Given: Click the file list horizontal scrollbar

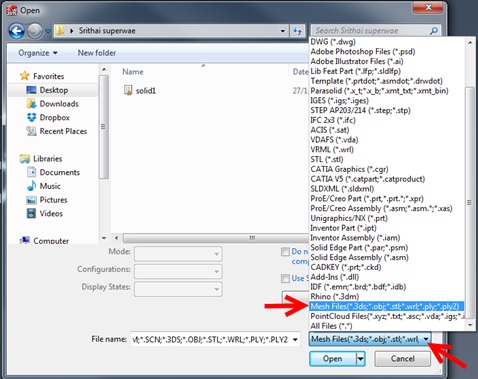Looking at the screenshot, I should 215,238.
